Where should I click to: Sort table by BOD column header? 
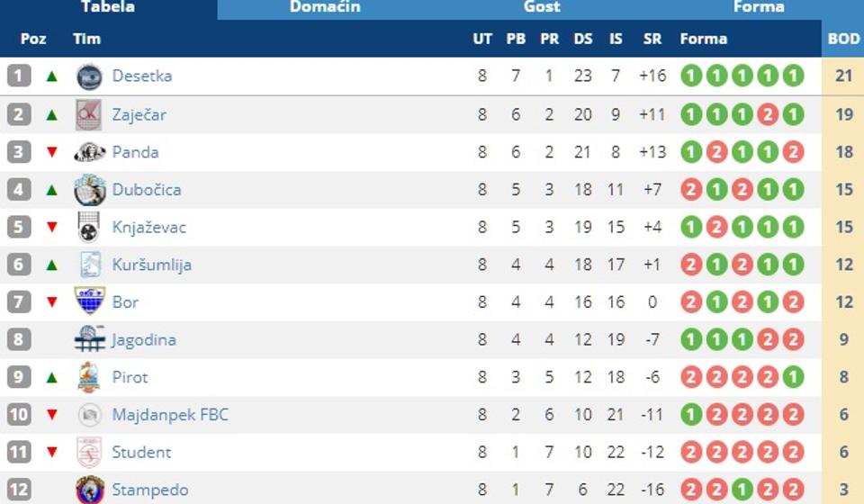[843, 39]
